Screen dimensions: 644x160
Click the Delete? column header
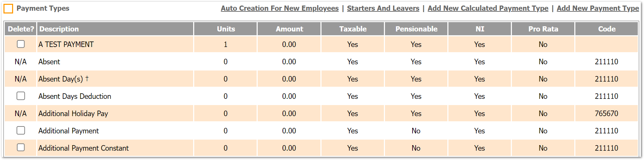21,29
